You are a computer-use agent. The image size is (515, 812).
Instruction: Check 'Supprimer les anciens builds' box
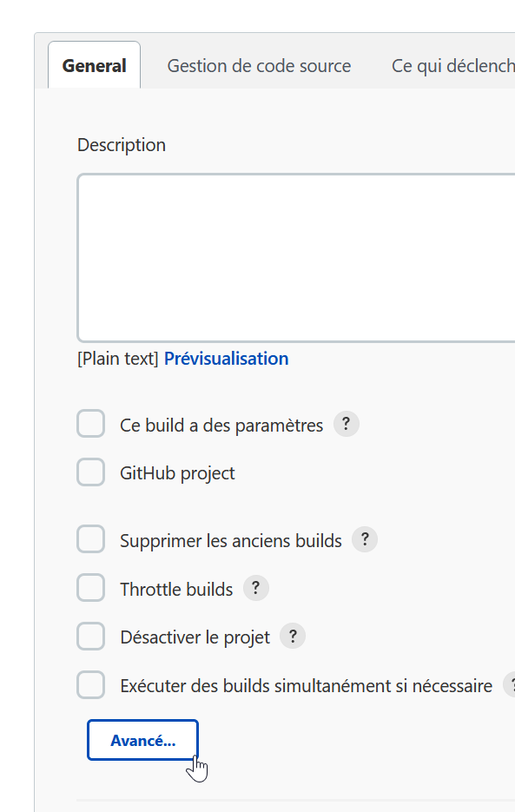(x=90, y=539)
